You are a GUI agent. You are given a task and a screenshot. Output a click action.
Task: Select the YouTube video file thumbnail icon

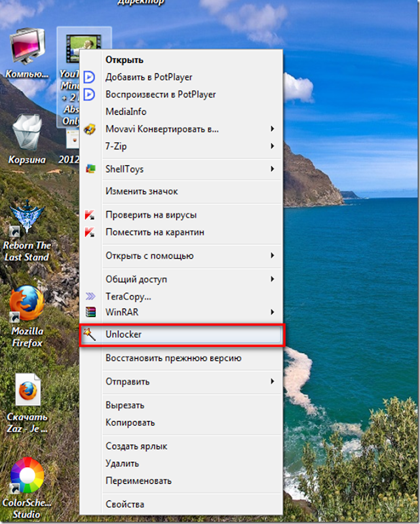(83, 48)
